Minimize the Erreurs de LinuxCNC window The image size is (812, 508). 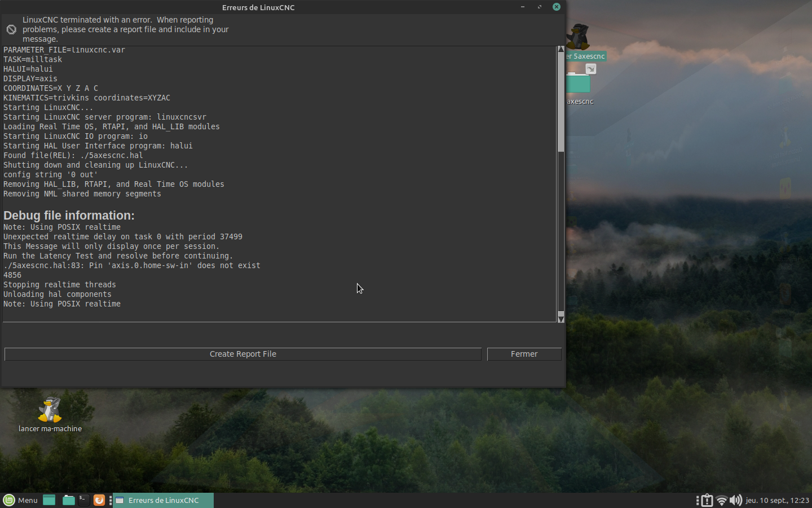523,7
